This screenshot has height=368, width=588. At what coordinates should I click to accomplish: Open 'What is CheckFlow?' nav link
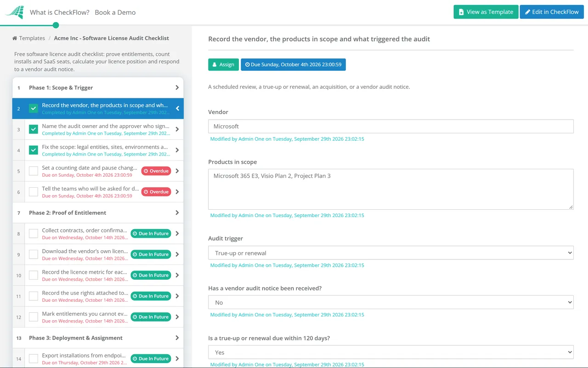[x=60, y=12]
